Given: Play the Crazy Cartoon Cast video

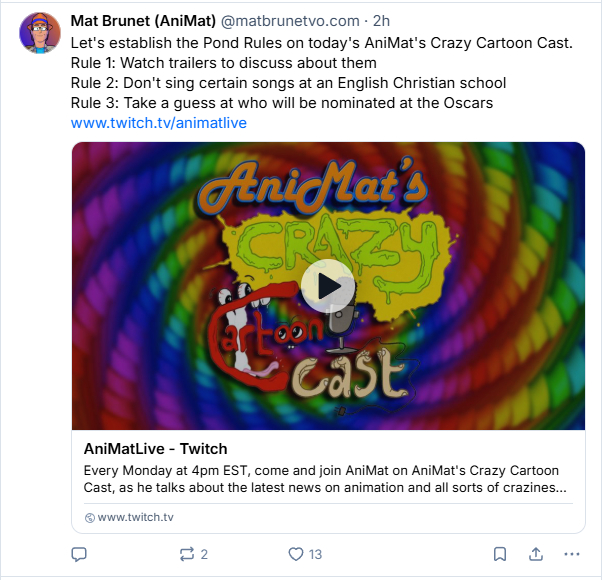Looking at the screenshot, I should click(x=328, y=286).
